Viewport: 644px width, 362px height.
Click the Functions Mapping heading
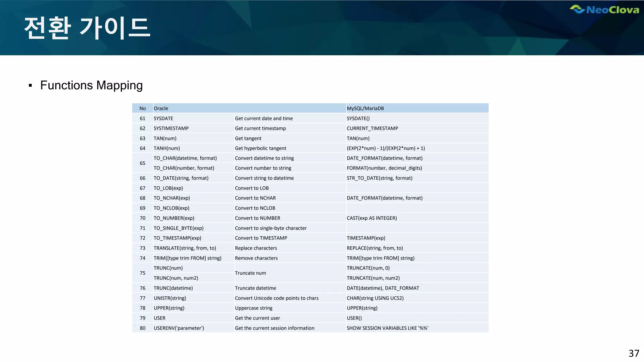click(91, 85)
